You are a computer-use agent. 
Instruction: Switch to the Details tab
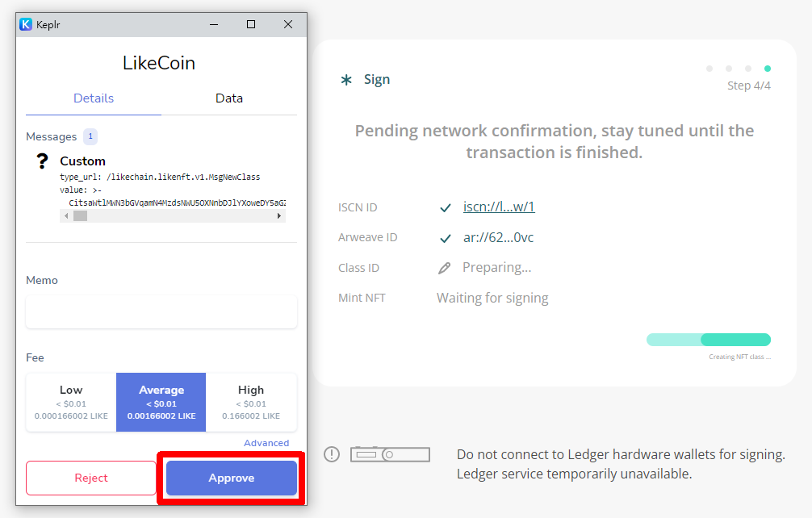94,98
